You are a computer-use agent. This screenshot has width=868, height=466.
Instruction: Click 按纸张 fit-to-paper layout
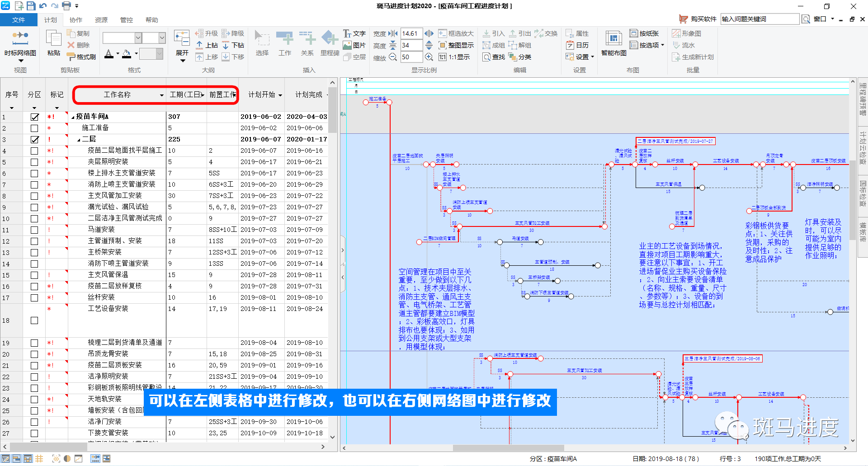(x=644, y=33)
